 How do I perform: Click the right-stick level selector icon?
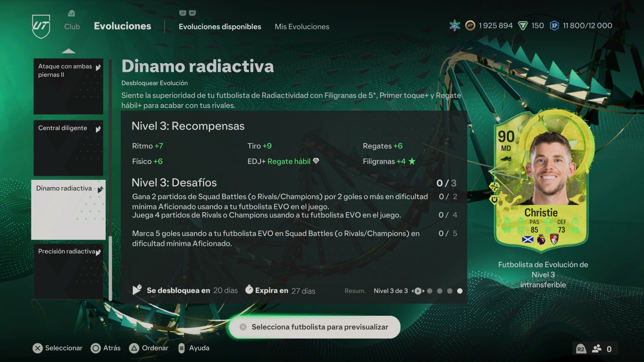[x=418, y=291]
